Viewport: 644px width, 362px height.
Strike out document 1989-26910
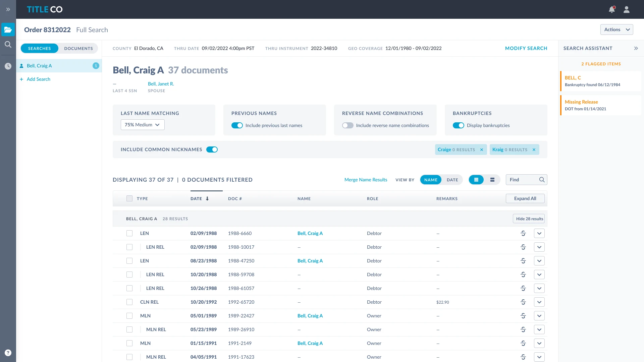[523, 329]
